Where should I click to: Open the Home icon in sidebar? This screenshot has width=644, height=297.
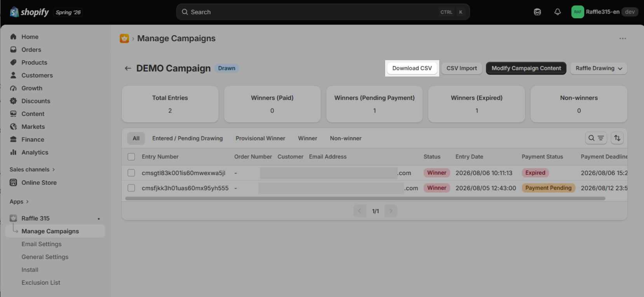click(14, 36)
